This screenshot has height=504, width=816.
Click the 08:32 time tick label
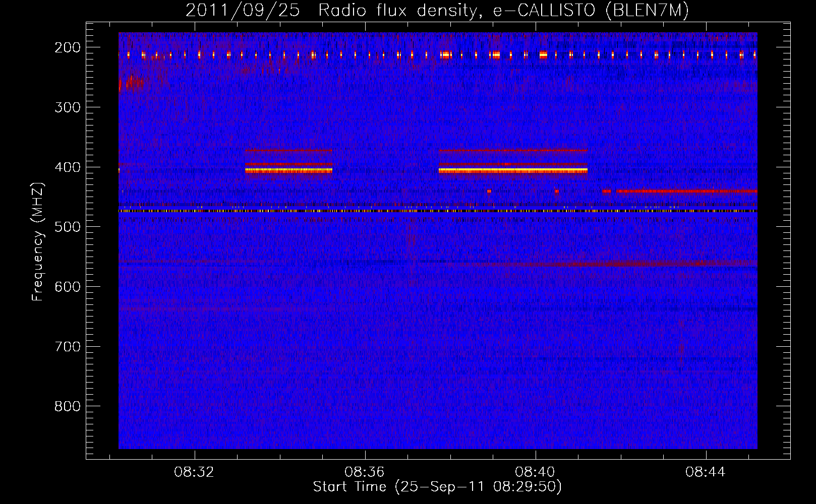click(194, 472)
